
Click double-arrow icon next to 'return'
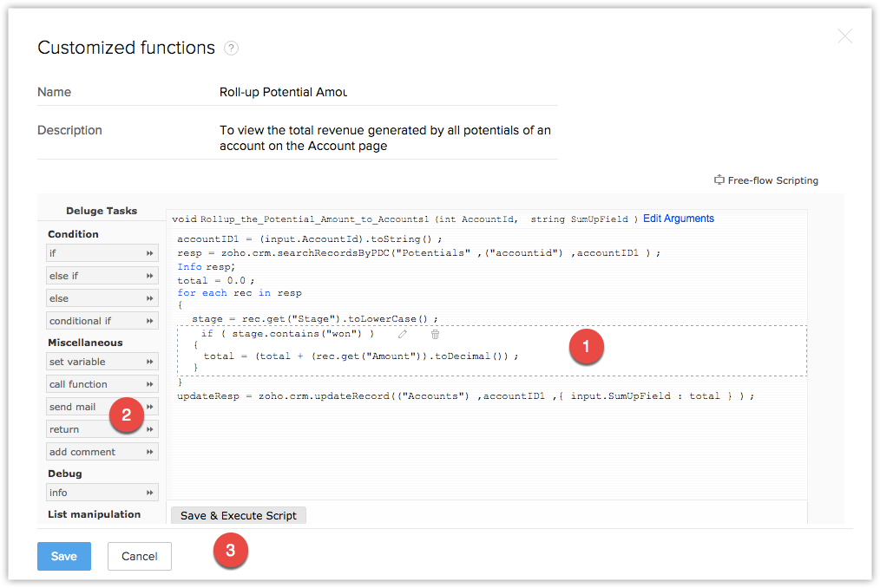pos(150,429)
